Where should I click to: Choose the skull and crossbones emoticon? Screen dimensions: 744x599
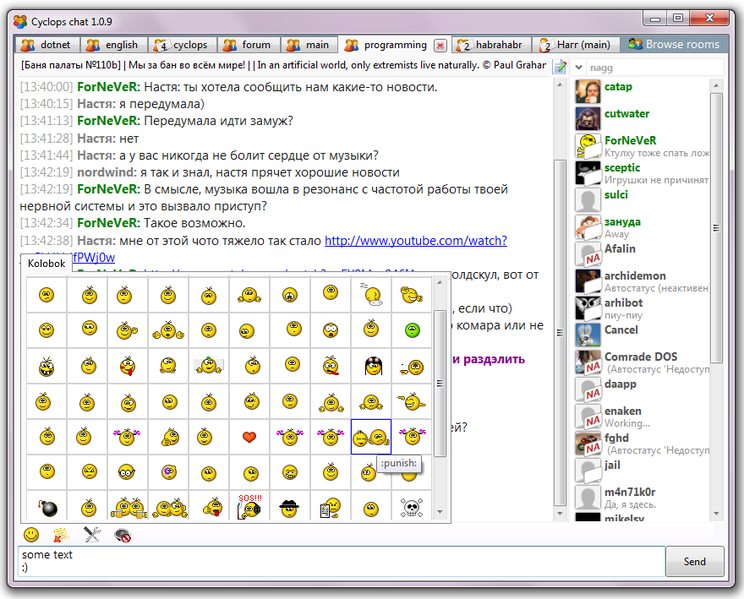pyautogui.click(x=411, y=508)
